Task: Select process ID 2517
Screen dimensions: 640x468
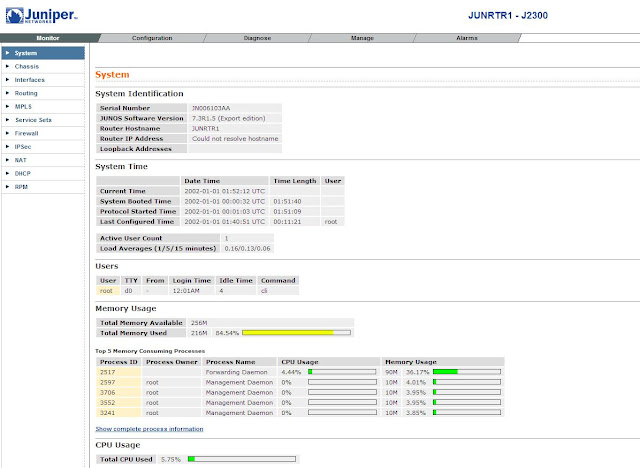Action: (119, 372)
